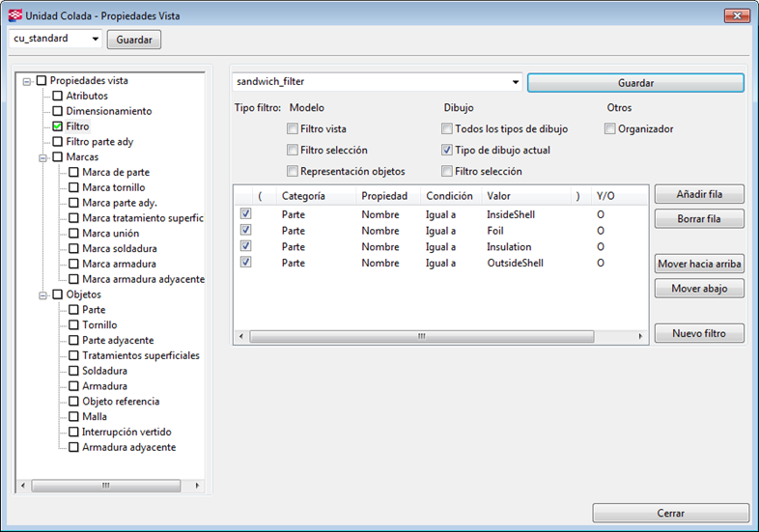Click the Valor column header
Screen dimensions: 759x532
point(526,196)
